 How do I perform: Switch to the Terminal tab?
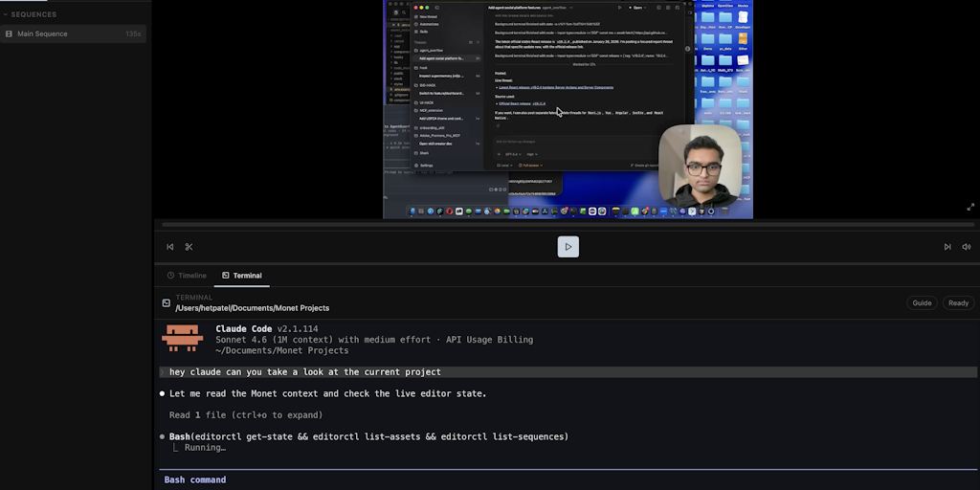[242, 276]
